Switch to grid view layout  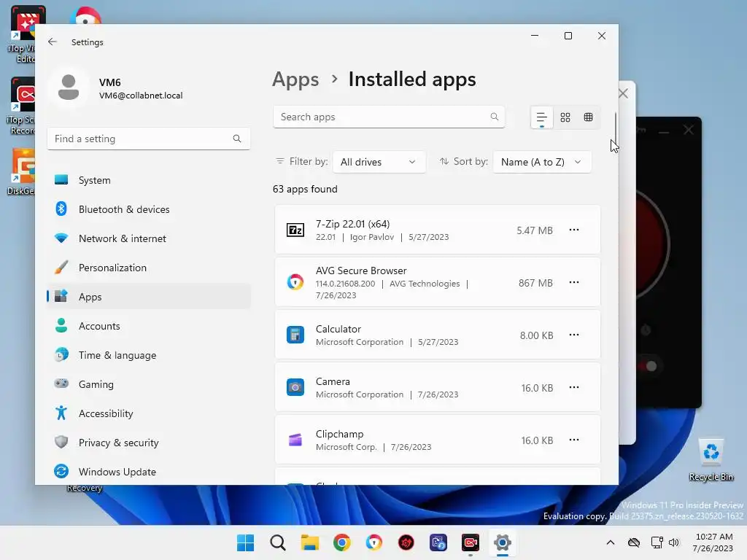pos(565,117)
